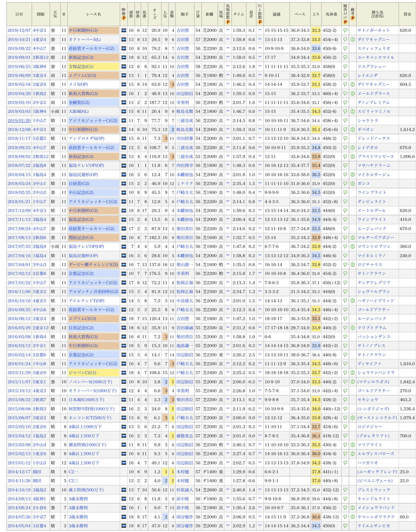Viewport: 416px width, 532px height.
Task: Play race video for 2019/12/07 中日新聞杯(G3)
Action: [124, 30]
